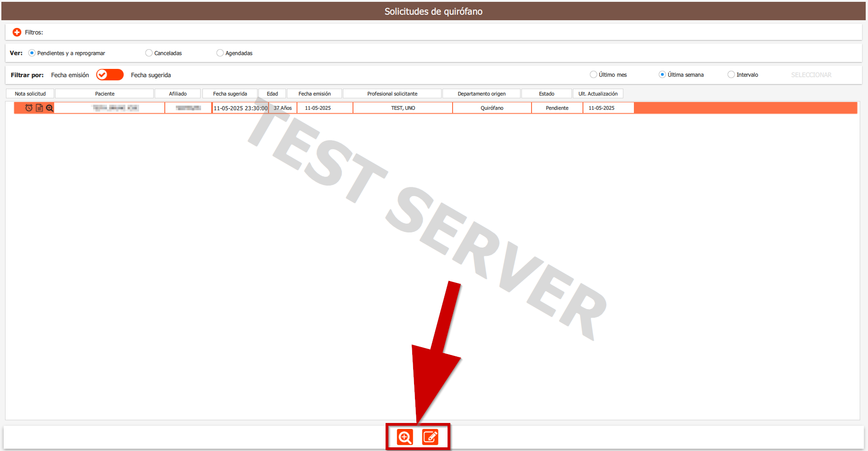
Task: Click the alarm clock icon in the request row
Action: coord(29,108)
